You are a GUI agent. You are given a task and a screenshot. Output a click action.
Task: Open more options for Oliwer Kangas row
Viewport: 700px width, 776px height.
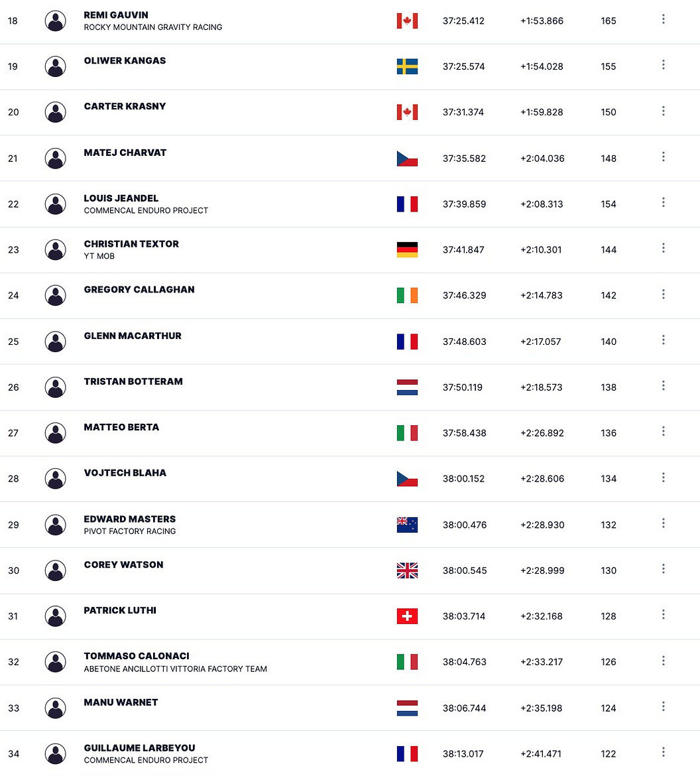[664, 65]
